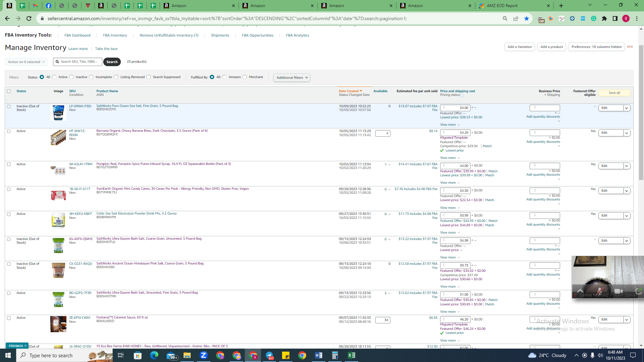Switch to the pinned Gmail tab
This screenshot has width=644, height=362.
36,6
